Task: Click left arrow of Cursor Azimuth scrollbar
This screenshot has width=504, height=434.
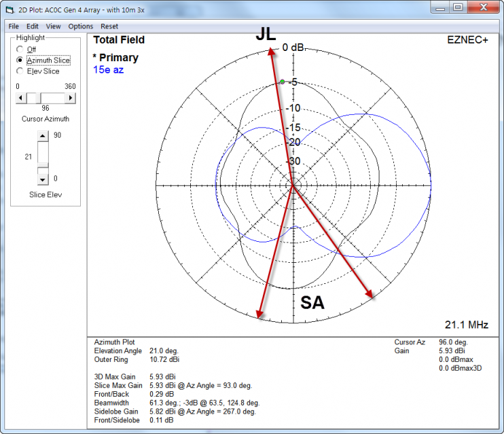Action: tap(20, 98)
